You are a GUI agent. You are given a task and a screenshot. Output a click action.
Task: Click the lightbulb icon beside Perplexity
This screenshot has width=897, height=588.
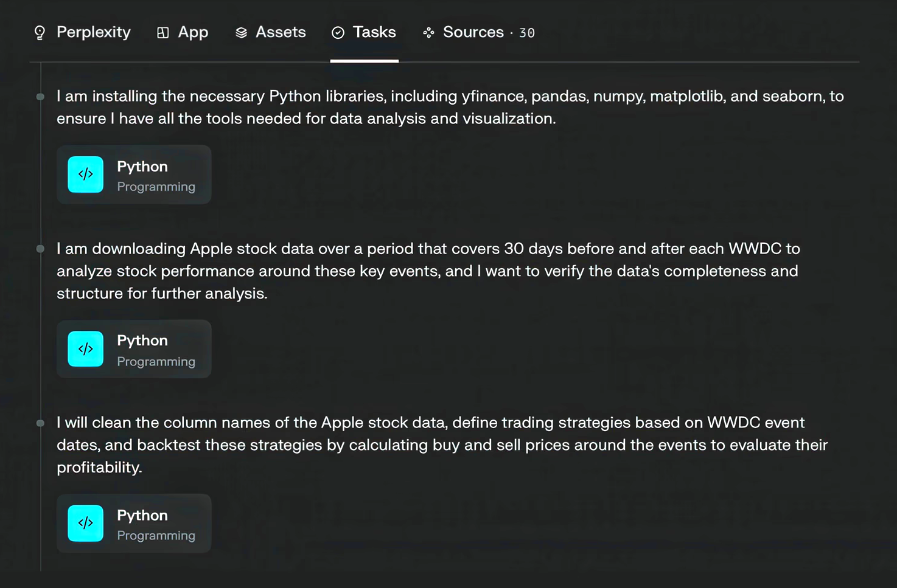40,33
